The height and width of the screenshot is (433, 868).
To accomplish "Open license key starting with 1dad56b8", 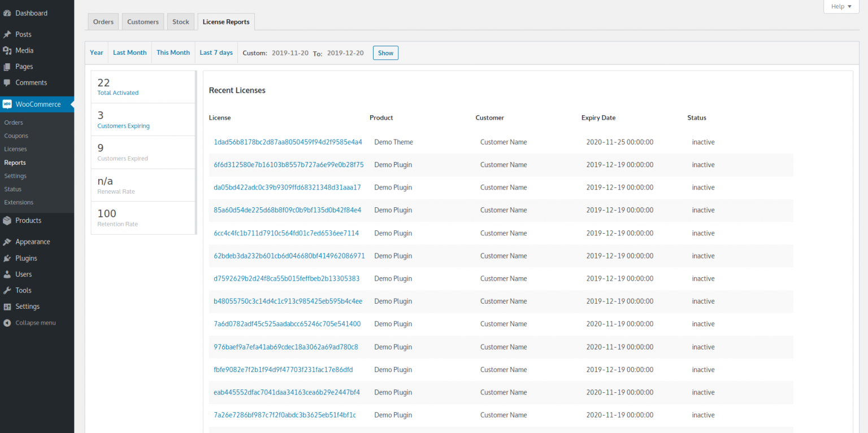I will pyautogui.click(x=288, y=142).
